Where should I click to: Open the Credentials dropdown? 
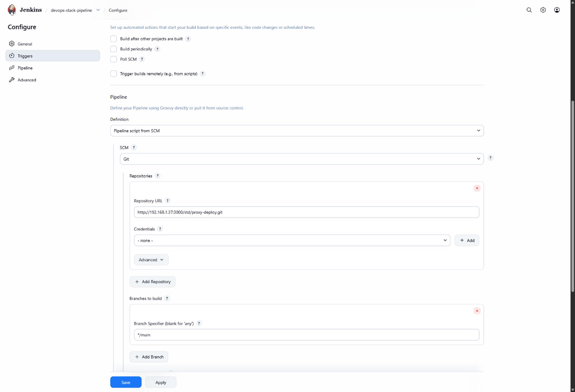pos(292,240)
